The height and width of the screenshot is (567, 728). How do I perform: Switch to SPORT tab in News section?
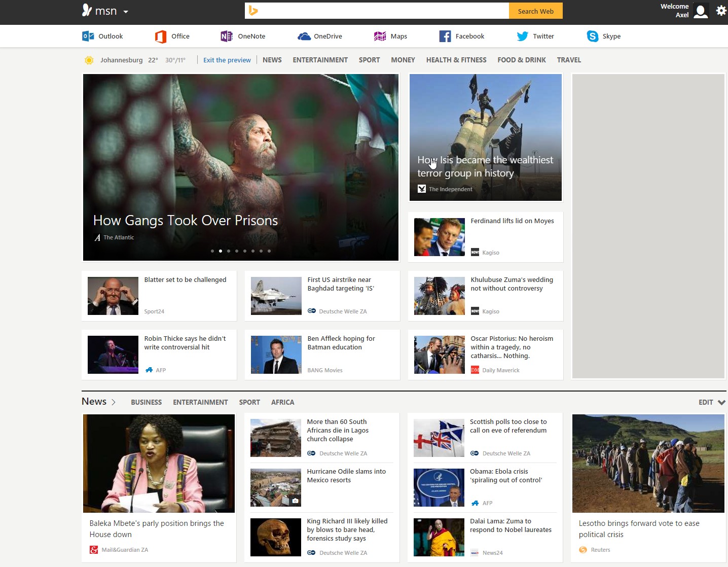(x=249, y=402)
